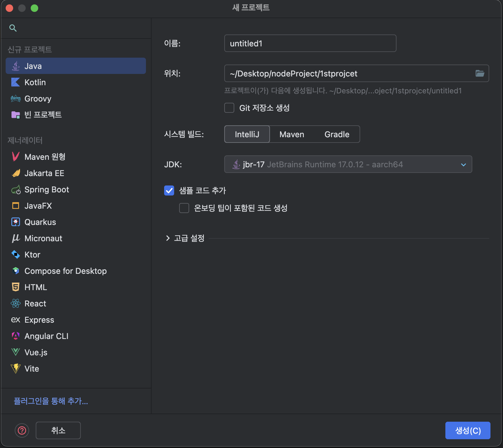Select the Vue.js generator label
The width and height of the screenshot is (503, 448).
(36, 352)
